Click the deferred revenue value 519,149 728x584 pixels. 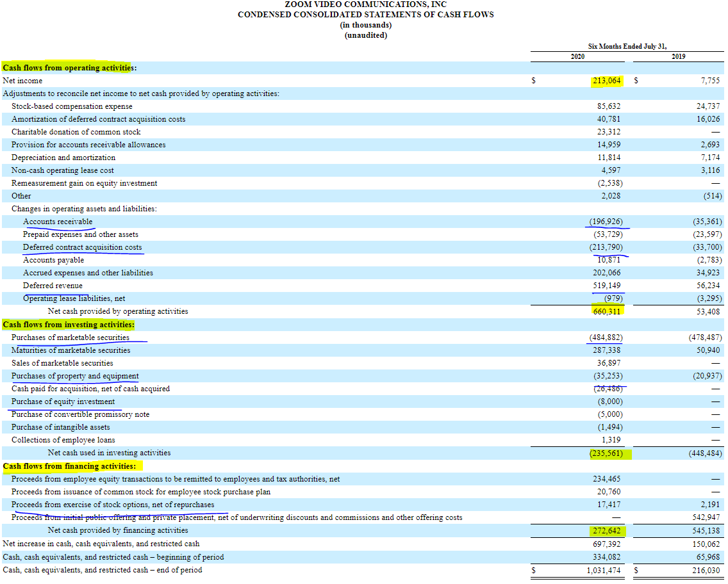pyautogui.click(x=606, y=286)
